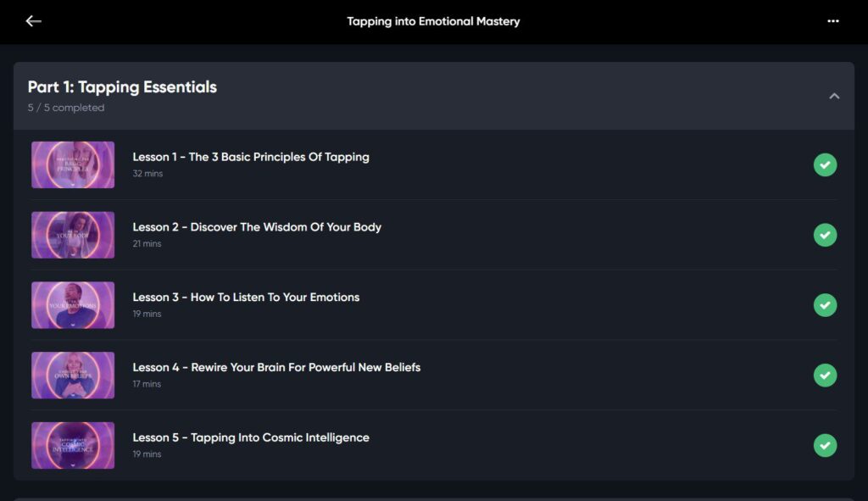Click the back arrow icon

33,21
